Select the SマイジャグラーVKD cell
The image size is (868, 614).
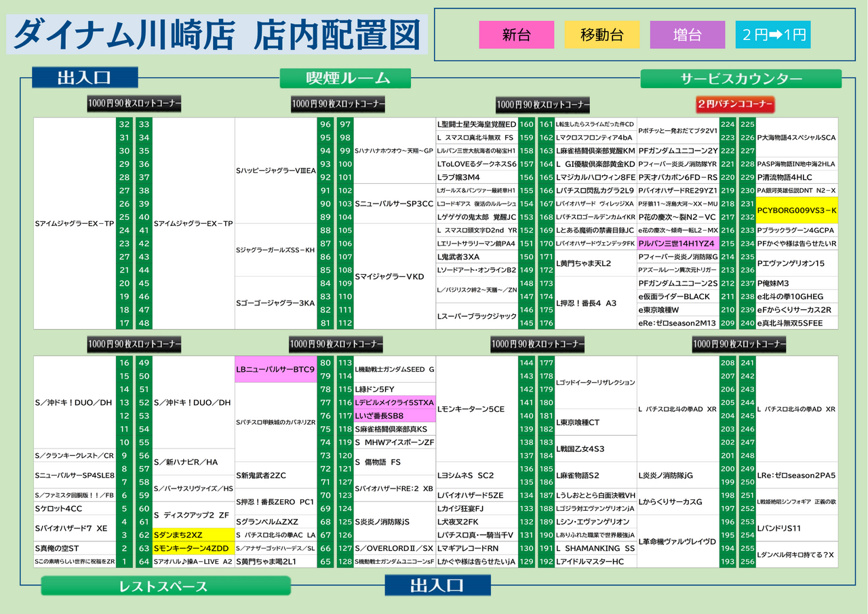[x=395, y=276]
